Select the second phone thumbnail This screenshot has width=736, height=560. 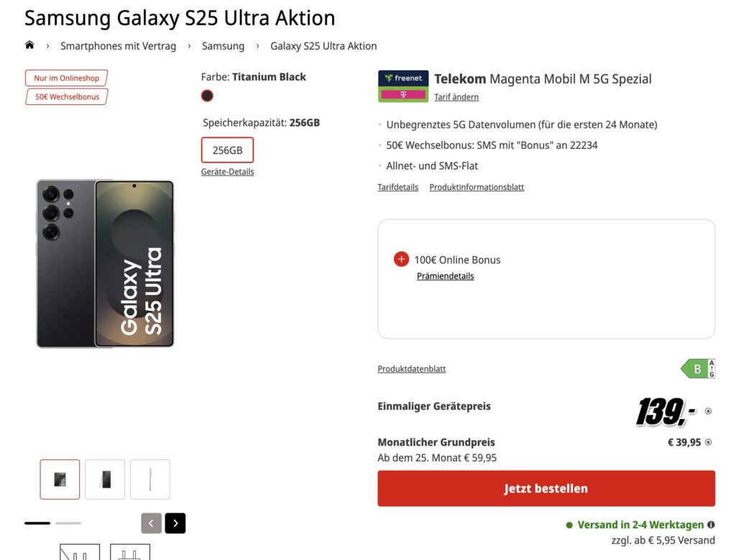pos(105,479)
